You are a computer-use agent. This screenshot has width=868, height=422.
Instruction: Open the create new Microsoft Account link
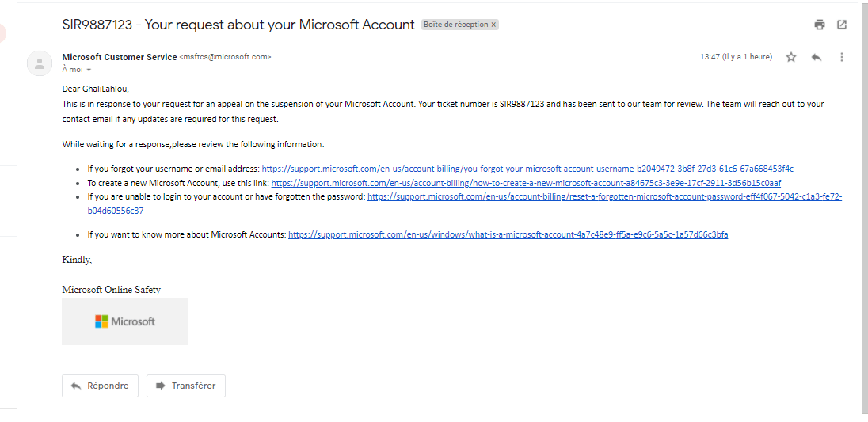click(526, 183)
